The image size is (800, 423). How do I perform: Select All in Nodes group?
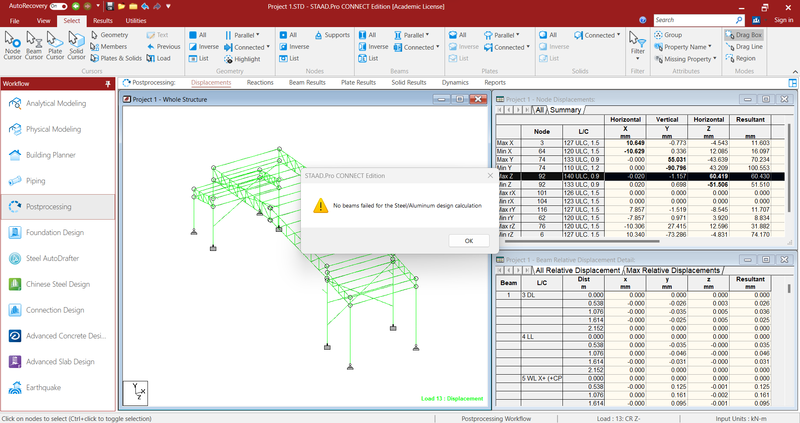click(288, 35)
